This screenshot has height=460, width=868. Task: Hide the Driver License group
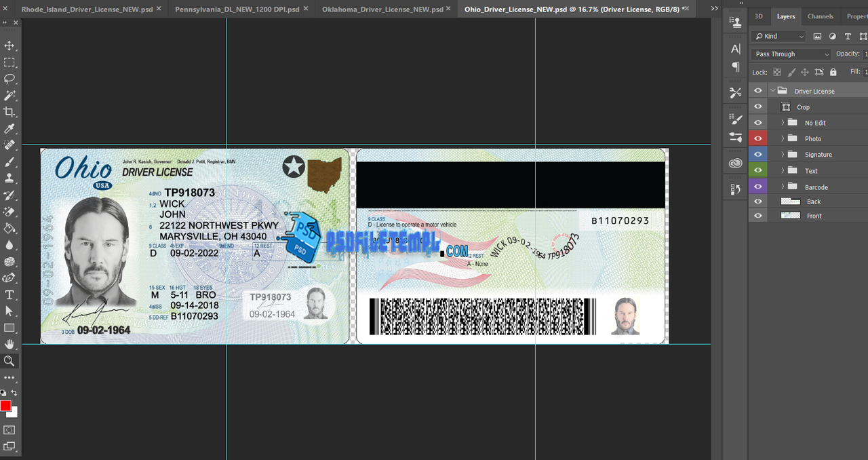pyautogui.click(x=758, y=91)
